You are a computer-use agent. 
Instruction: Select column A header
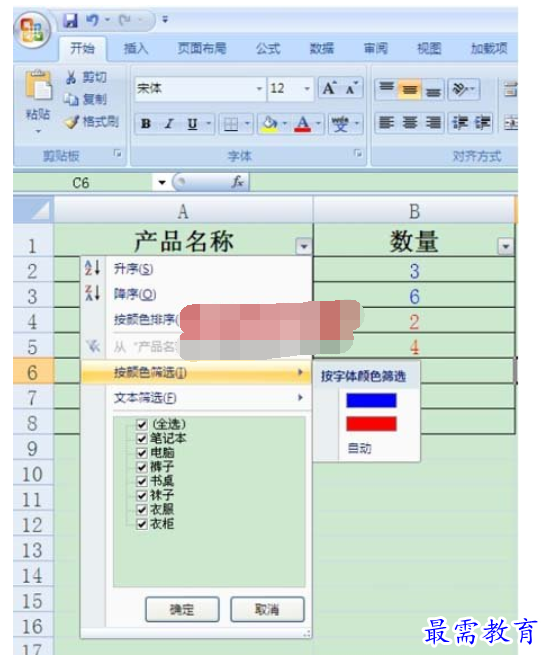pos(183,210)
